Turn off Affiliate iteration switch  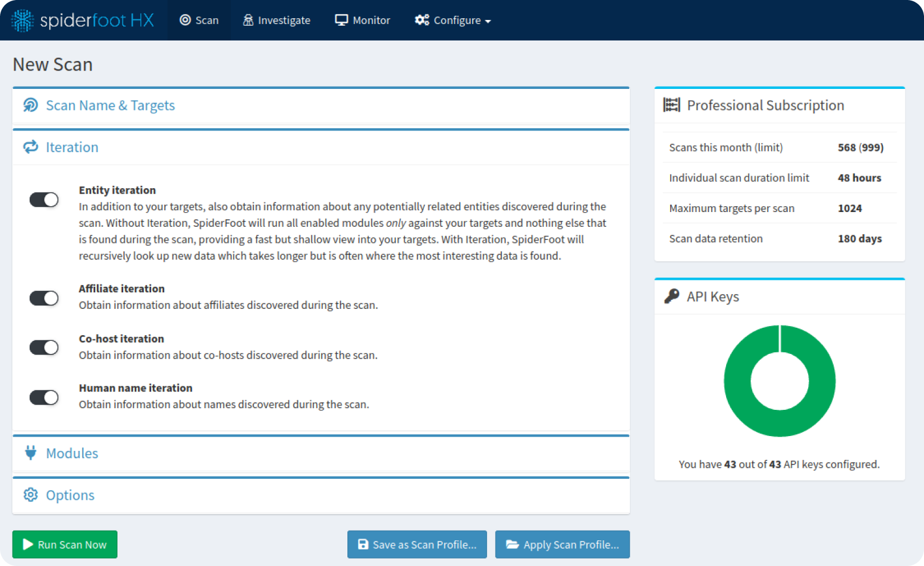pyautogui.click(x=44, y=298)
